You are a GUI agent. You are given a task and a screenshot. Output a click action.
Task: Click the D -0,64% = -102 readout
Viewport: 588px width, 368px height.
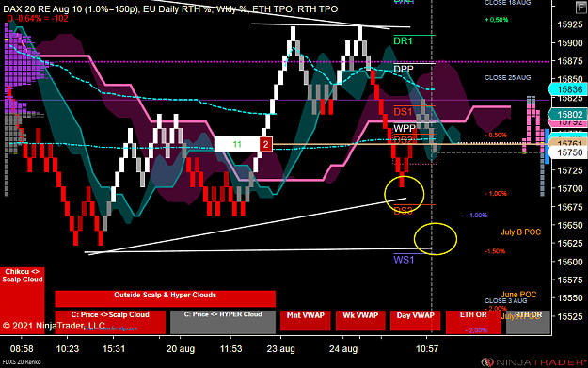(37, 19)
